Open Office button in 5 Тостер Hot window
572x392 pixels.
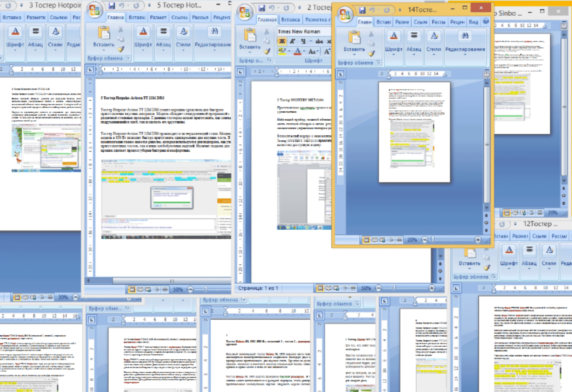pyautogui.click(x=94, y=10)
